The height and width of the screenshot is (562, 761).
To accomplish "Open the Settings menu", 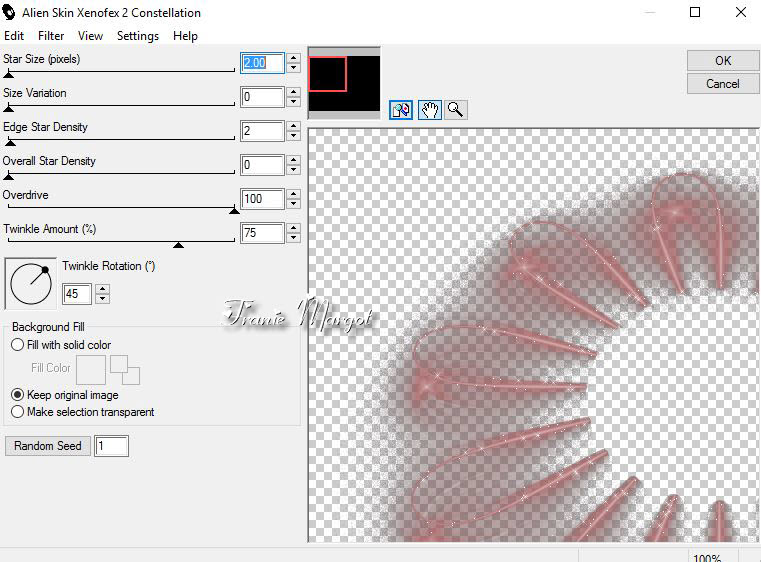I will pyautogui.click(x=138, y=36).
